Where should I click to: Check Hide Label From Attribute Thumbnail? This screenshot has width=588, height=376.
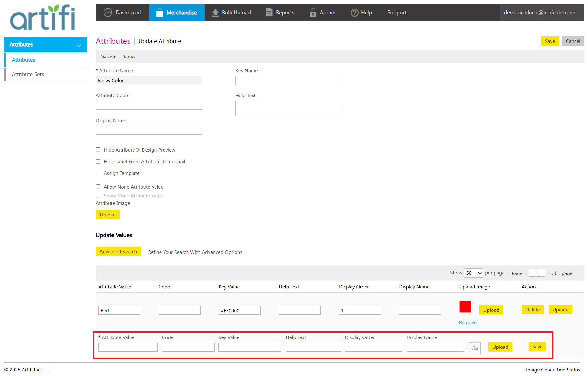click(98, 161)
